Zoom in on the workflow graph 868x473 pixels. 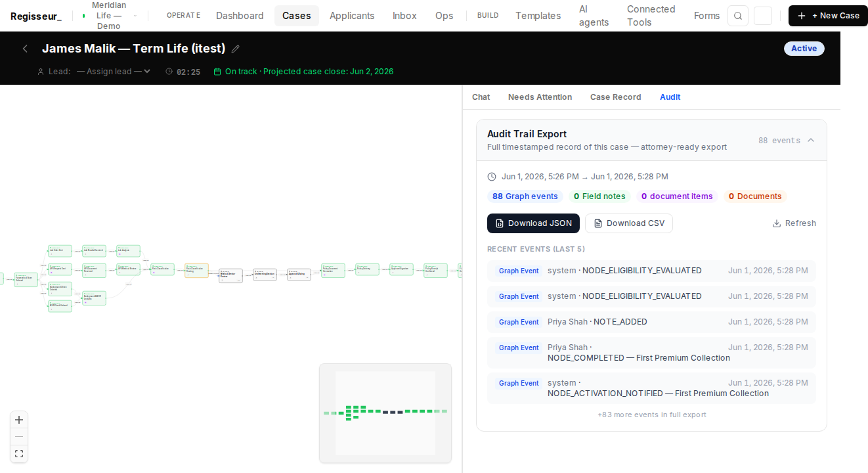click(x=19, y=420)
